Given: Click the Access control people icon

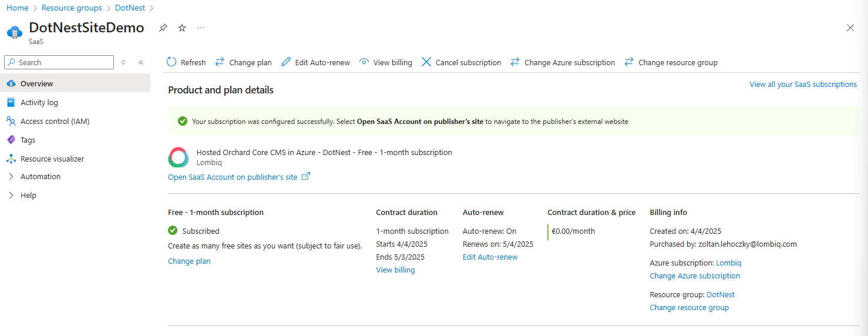Looking at the screenshot, I should (11, 121).
